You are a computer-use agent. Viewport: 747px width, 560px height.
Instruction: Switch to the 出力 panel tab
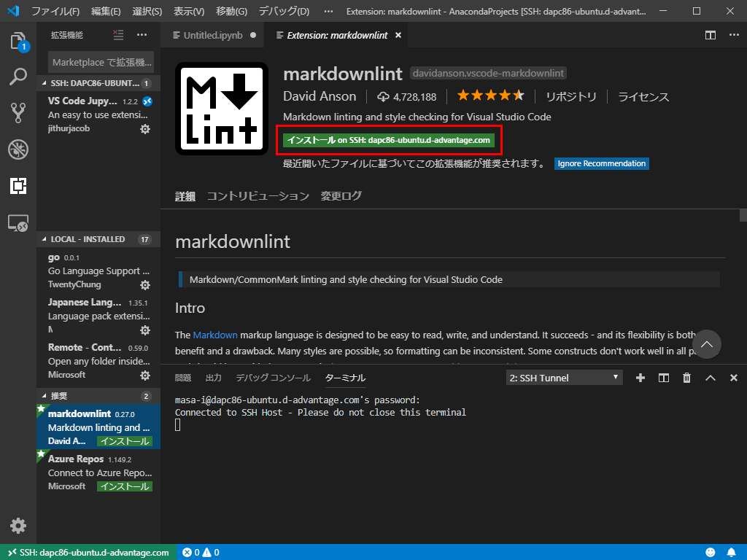(x=214, y=378)
